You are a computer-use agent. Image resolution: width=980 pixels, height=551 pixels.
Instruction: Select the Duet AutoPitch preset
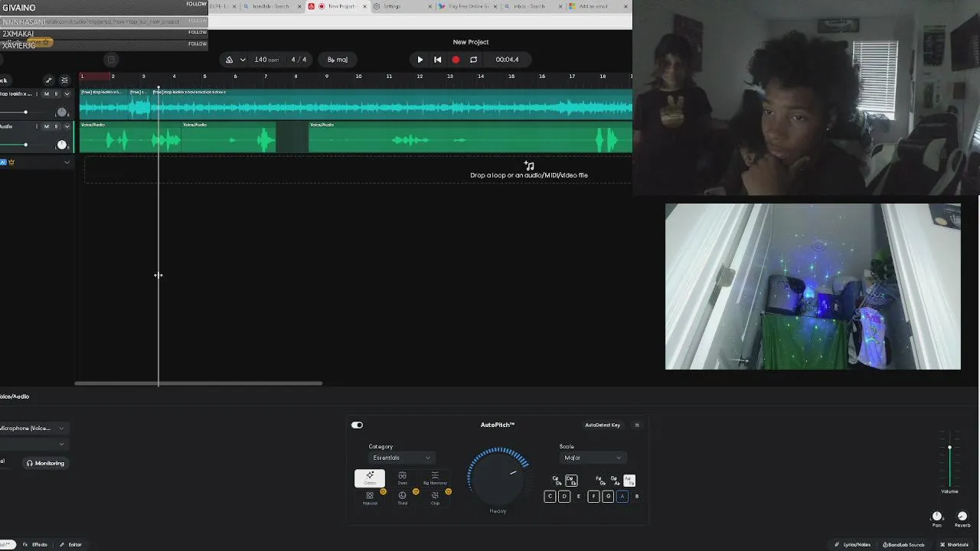[x=402, y=478]
